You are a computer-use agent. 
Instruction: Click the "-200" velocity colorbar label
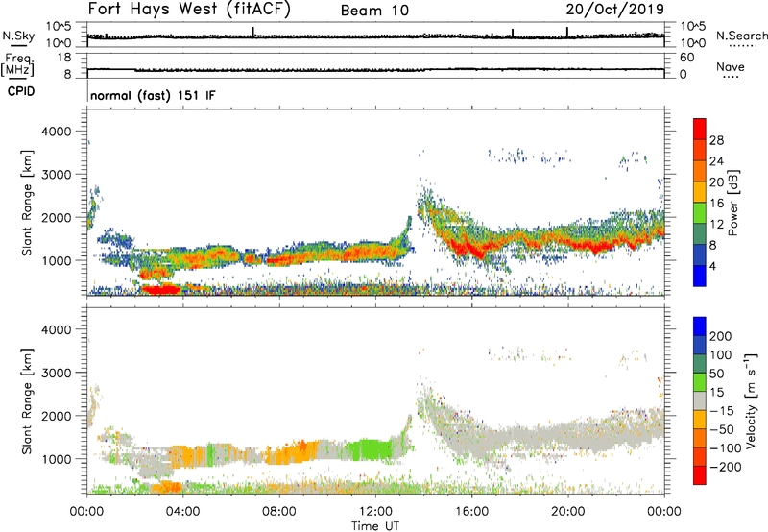coord(725,467)
